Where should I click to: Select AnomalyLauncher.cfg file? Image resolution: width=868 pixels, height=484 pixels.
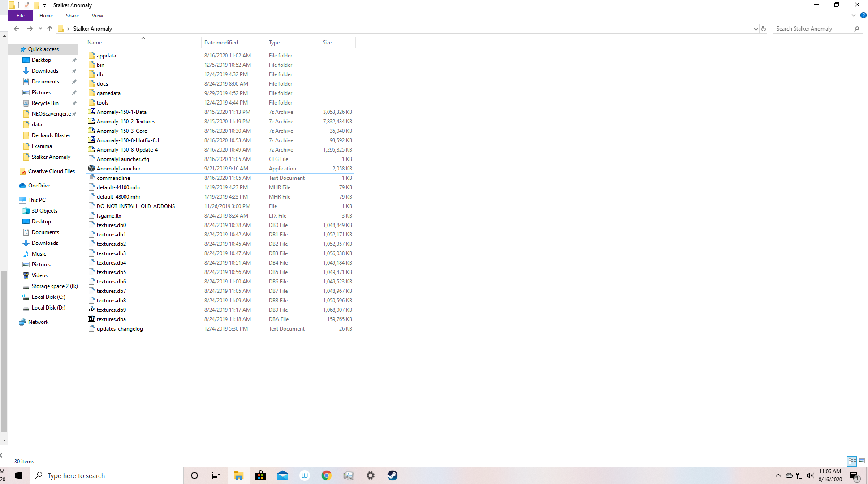123,159
